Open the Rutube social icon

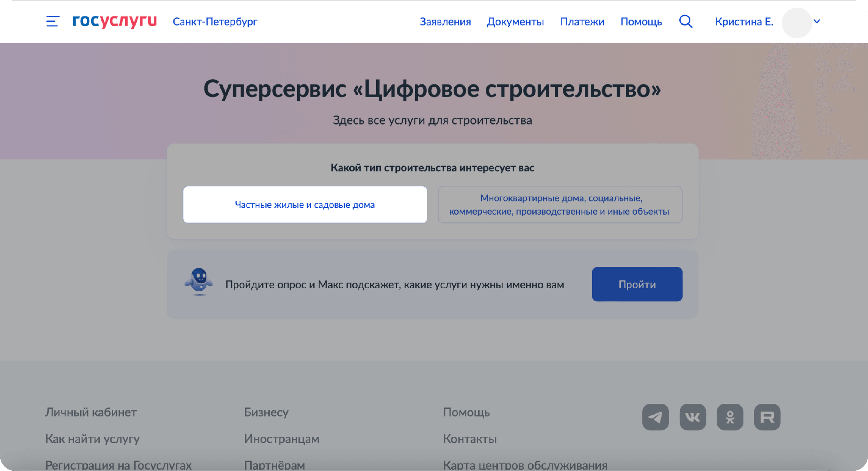pyautogui.click(x=767, y=417)
